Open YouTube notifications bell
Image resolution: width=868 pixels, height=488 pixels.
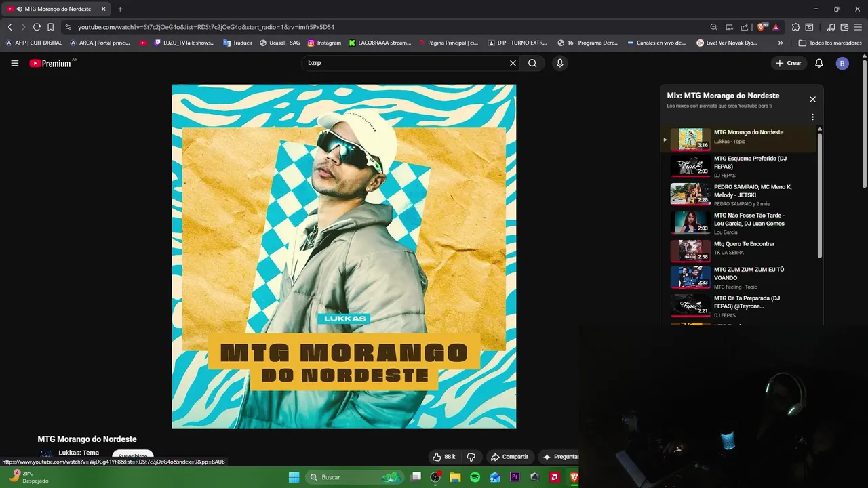click(x=819, y=63)
